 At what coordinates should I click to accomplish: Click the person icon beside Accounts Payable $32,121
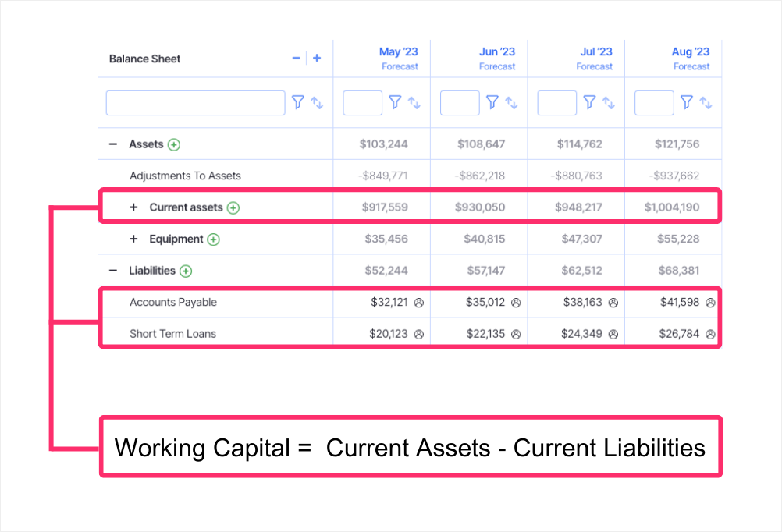pyautogui.click(x=418, y=302)
